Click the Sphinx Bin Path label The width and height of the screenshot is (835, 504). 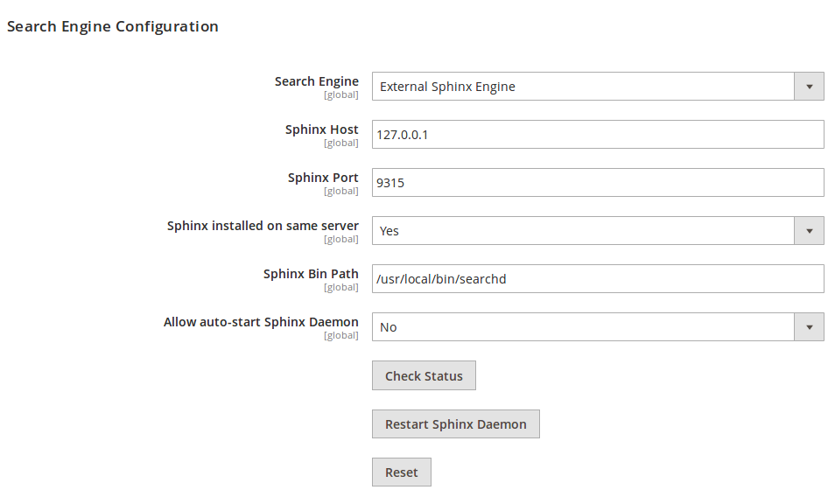312,273
